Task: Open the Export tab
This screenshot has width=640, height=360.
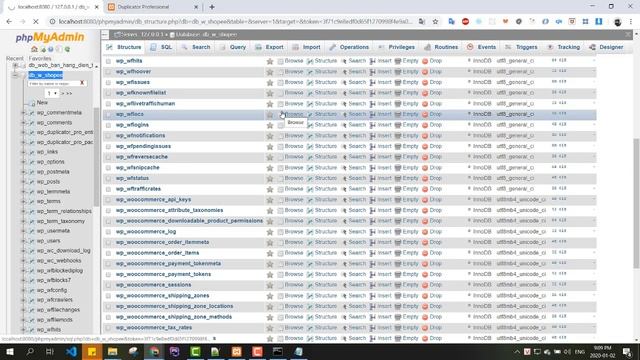Action: click(269, 47)
